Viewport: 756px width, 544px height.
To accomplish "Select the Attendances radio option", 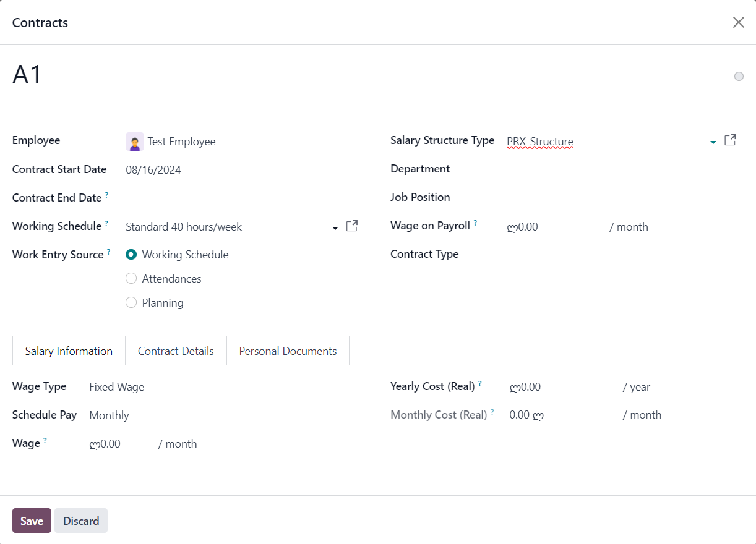I will pyautogui.click(x=131, y=279).
